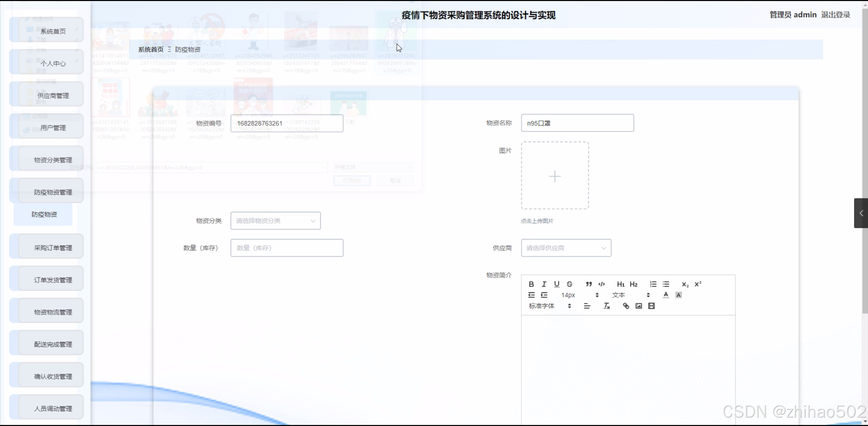
Task: Click 退出登录 to log out
Action: pos(835,15)
